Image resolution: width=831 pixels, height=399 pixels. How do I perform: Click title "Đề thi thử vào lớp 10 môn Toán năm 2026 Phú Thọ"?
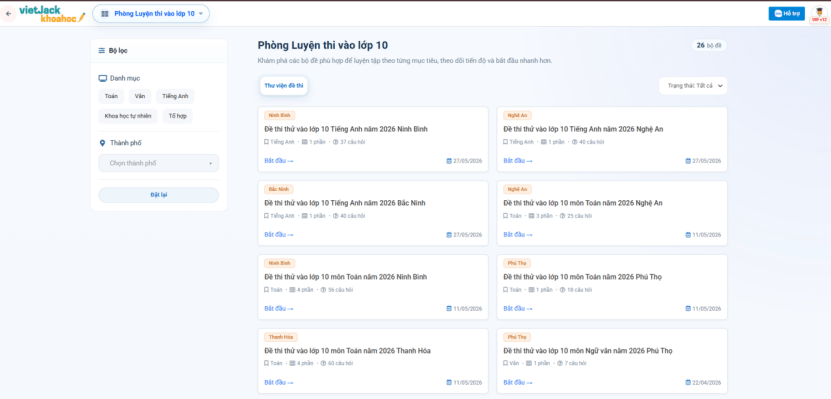pyautogui.click(x=582, y=277)
